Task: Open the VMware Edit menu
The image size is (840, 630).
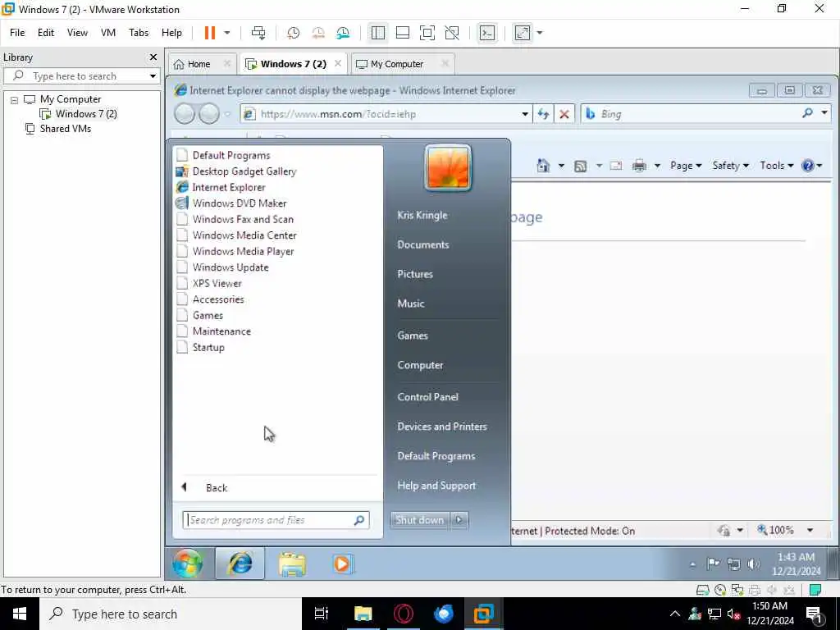Action: click(46, 33)
